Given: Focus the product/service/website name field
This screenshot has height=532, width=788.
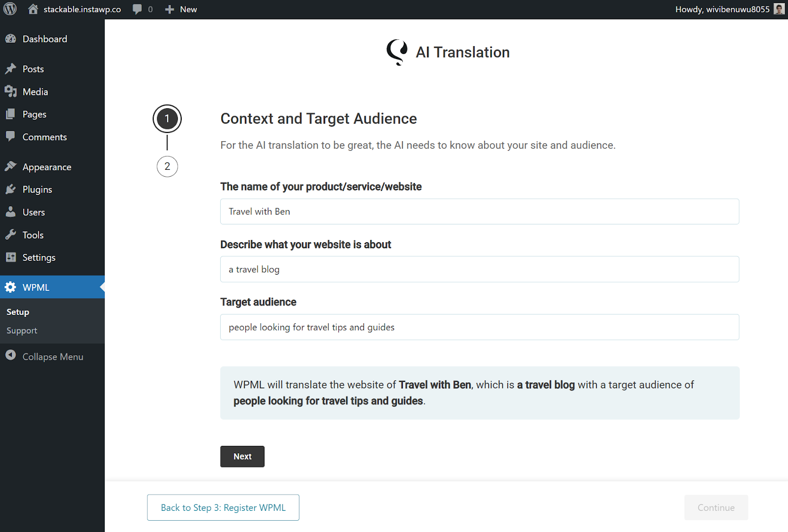Looking at the screenshot, I should (x=480, y=212).
